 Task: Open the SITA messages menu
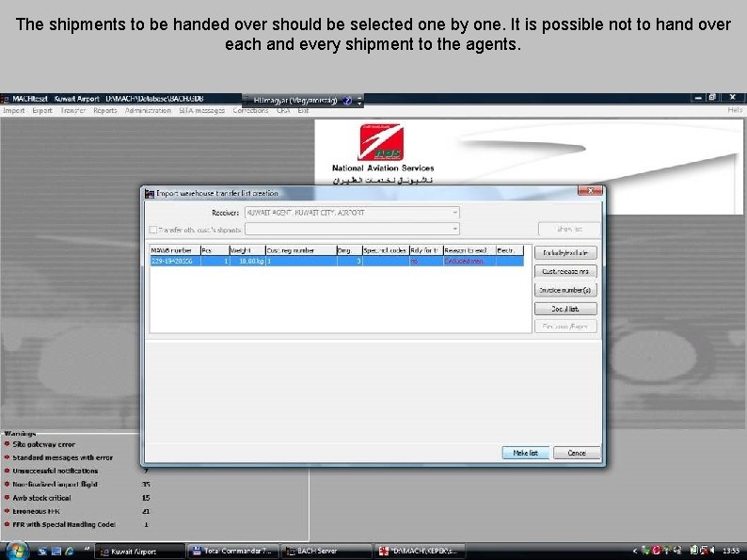[202, 110]
